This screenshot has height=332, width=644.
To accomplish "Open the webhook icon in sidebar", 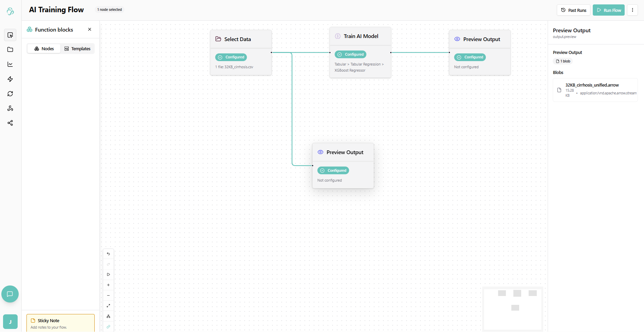I will (x=10, y=108).
